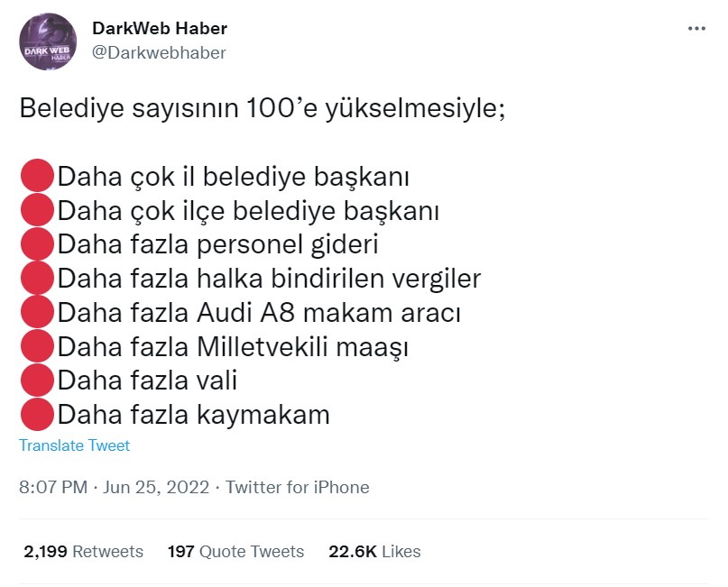Screen dimensions: 728x587
Task: Click the @Darkwebhaber handle
Action: pos(159,52)
